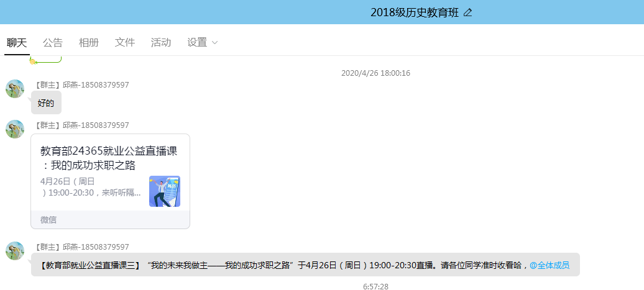Screen dimensions: 644x290
Task: Click sender avatar next to 好的 message
Action: click(15, 89)
